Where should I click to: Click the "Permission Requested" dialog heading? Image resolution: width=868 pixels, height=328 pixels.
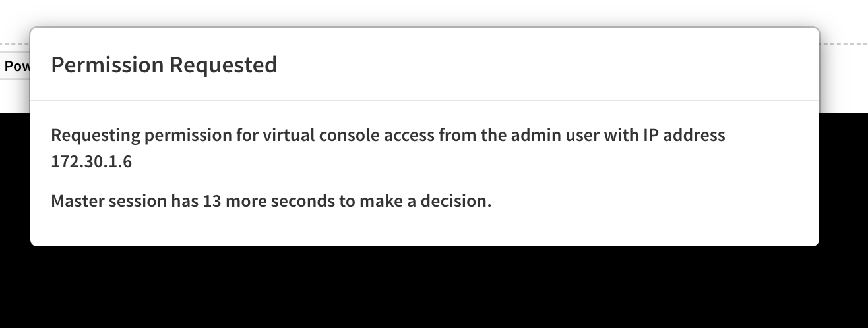[x=164, y=65]
